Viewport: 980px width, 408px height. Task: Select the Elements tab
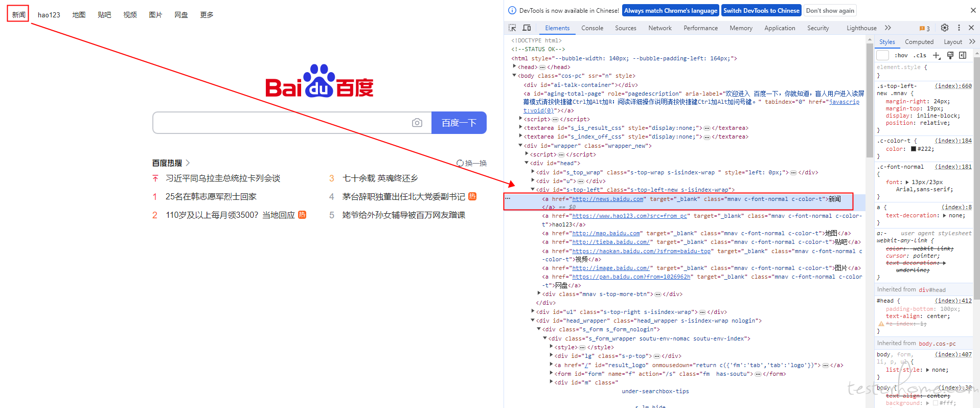[x=557, y=28]
